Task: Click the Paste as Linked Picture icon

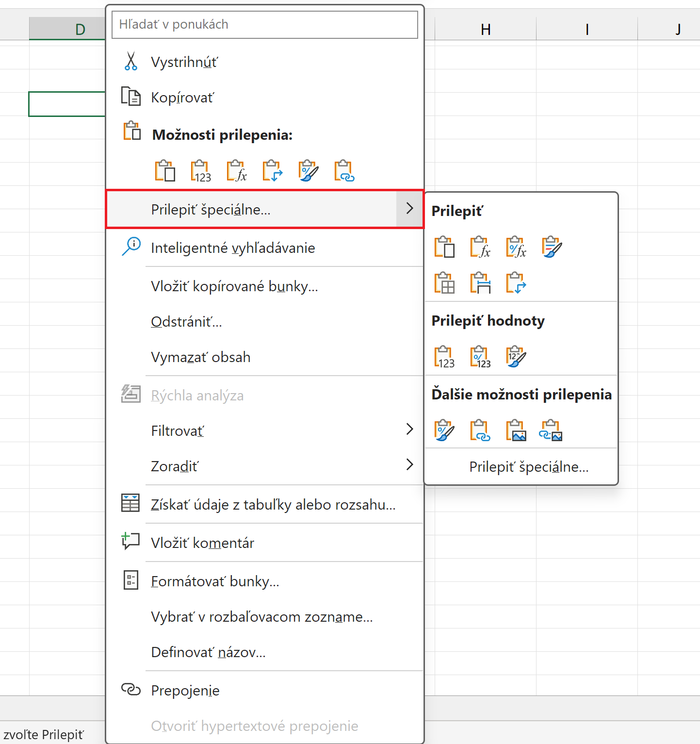Action: (x=551, y=430)
